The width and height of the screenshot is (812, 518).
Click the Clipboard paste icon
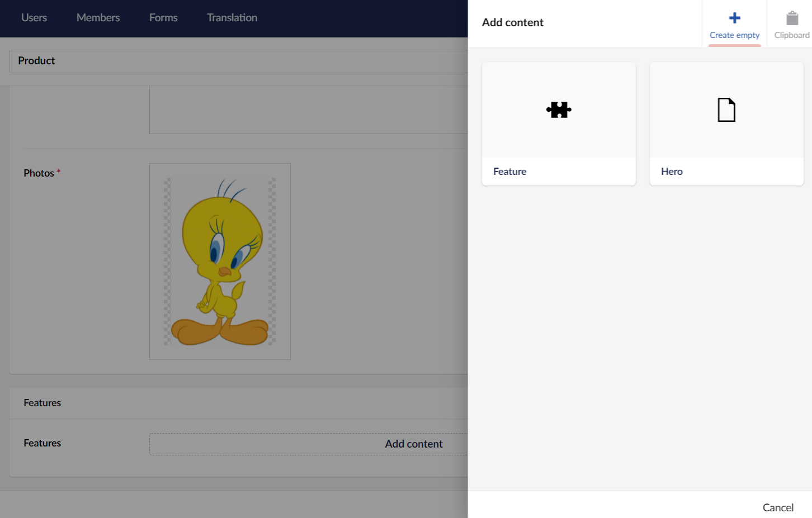[x=792, y=18]
